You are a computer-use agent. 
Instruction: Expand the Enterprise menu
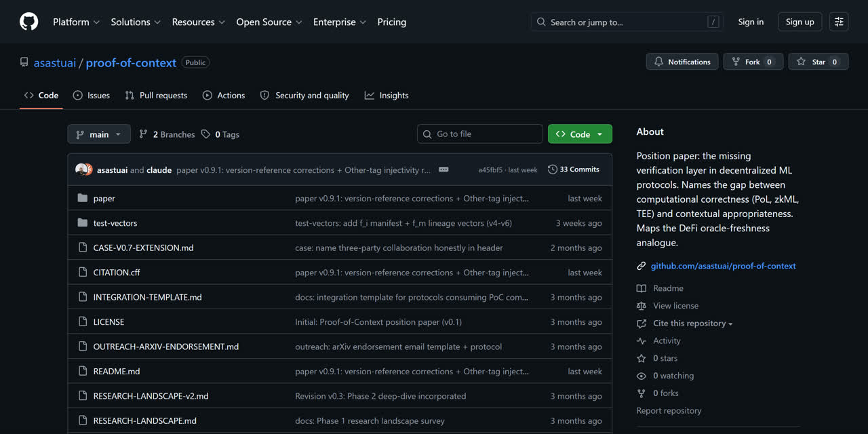pyautogui.click(x=339, y=22)
